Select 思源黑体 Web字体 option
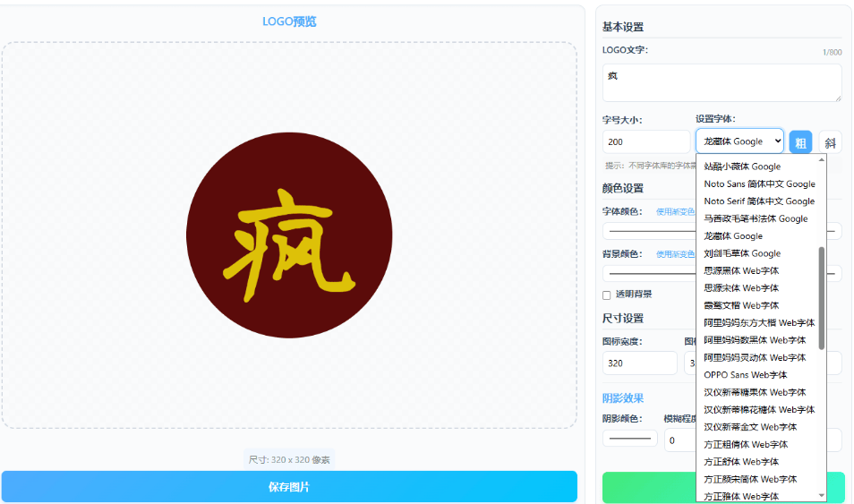This screenshot has height=504, width=854. 741,270
